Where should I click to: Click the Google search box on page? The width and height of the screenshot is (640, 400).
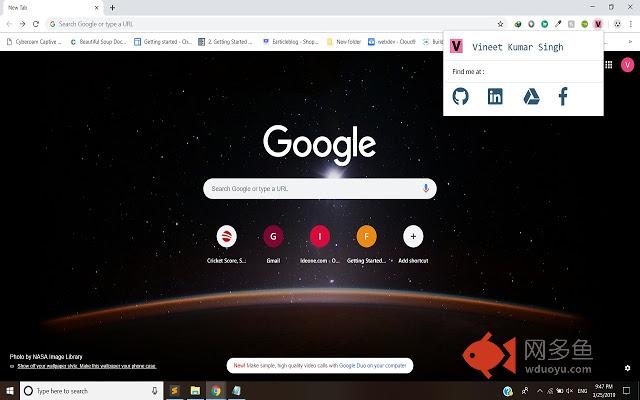(320, 189)
